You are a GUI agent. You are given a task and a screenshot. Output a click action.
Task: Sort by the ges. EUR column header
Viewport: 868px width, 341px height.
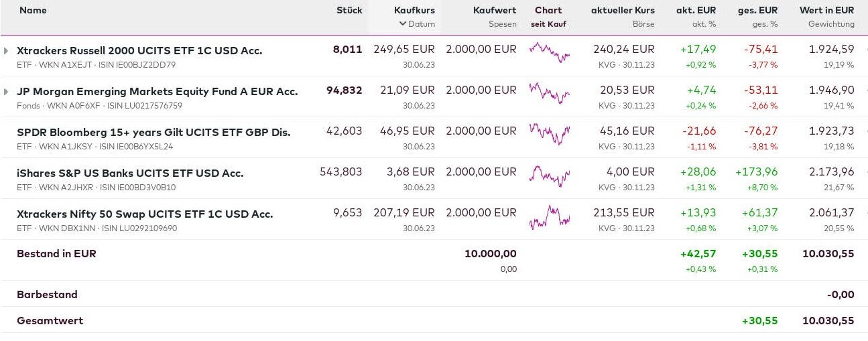759,11
